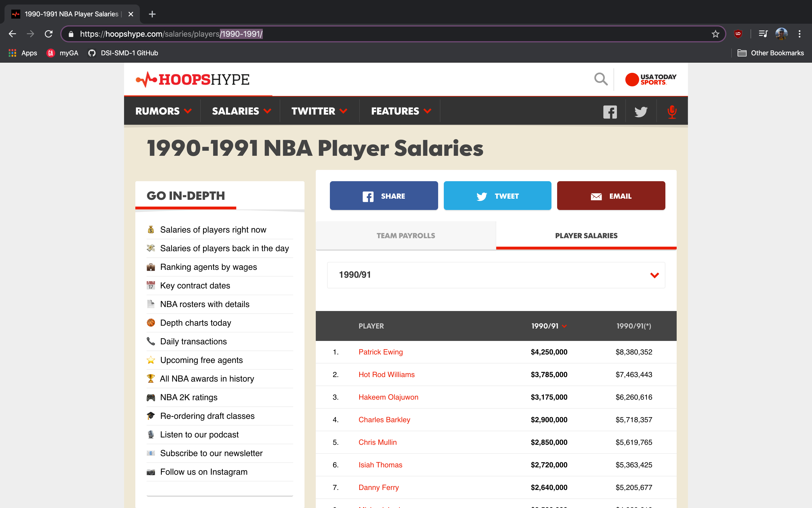
Task: Open Isiah Thomas player page
Action: click(380, 465)
